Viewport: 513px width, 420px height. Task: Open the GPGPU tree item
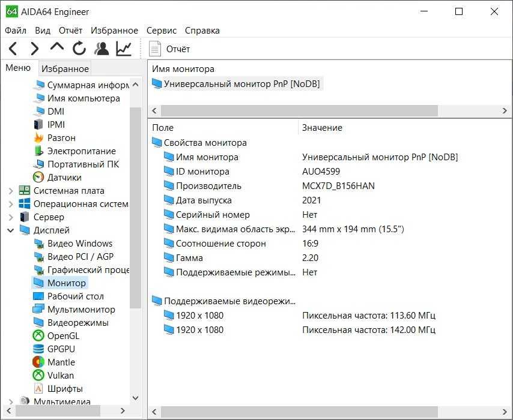[54, 349]
